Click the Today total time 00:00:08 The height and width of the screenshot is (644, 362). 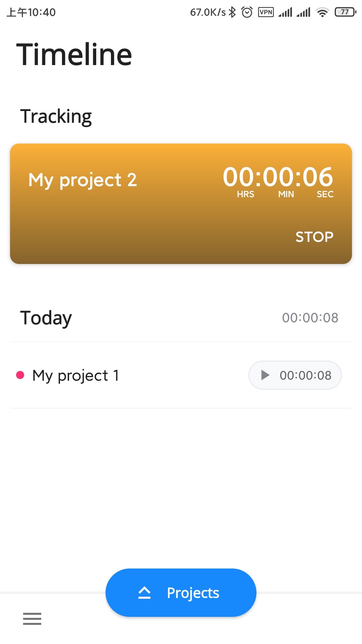coord(310,318)
